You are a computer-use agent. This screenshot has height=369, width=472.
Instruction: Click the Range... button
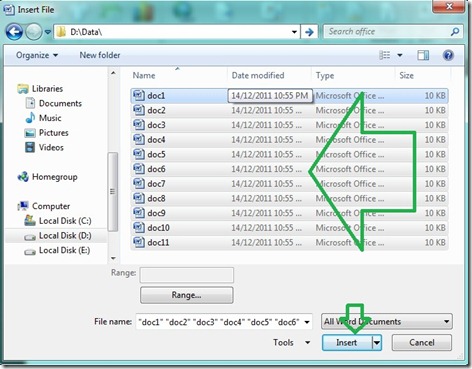187,295
